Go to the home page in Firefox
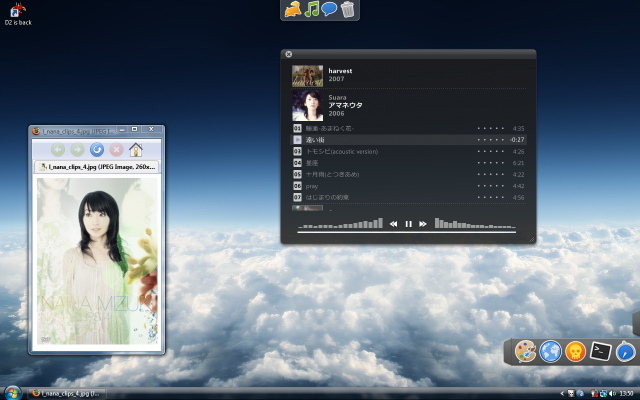Screen dimensions: 640x400 point(136,150)
